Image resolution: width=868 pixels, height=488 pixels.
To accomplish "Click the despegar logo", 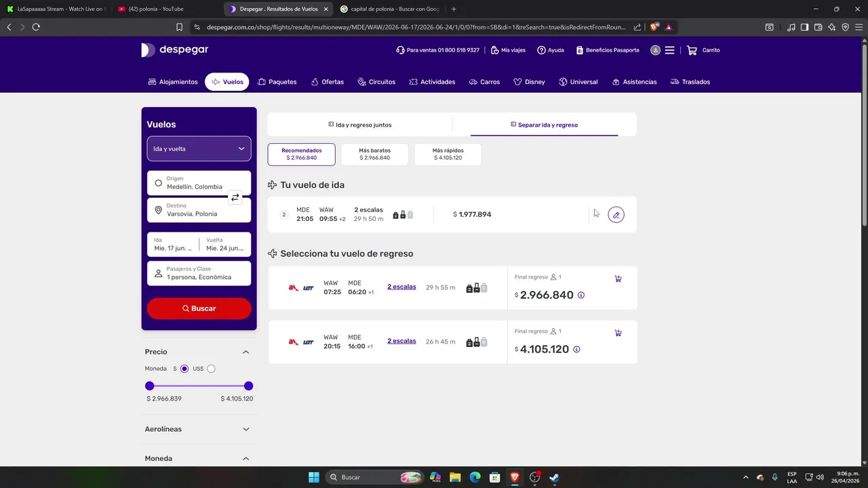I will click(x=174, y=49).
